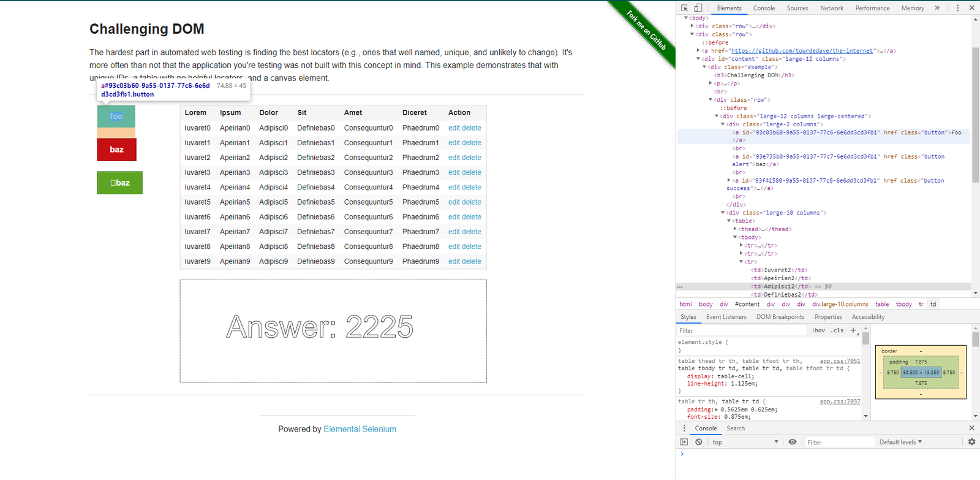Show more DevTools tabs via double chevron

(x=937, y=8)
